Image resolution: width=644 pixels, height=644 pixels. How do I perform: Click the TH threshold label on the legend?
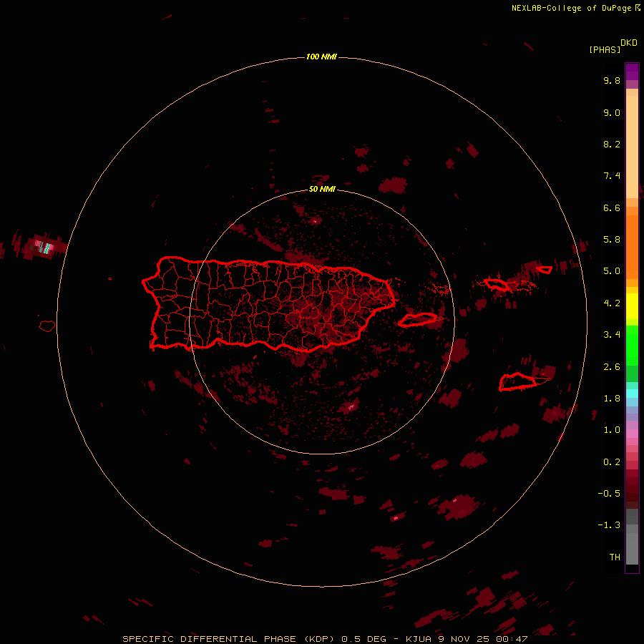tap(615, 557)
